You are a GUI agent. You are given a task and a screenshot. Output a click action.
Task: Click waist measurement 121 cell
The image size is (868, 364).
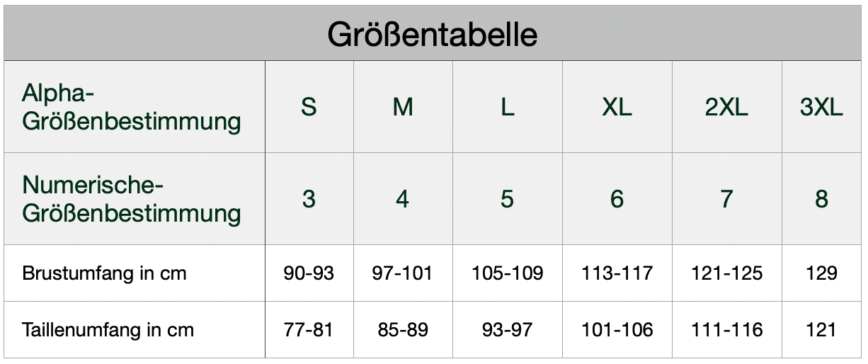(821, 330)
